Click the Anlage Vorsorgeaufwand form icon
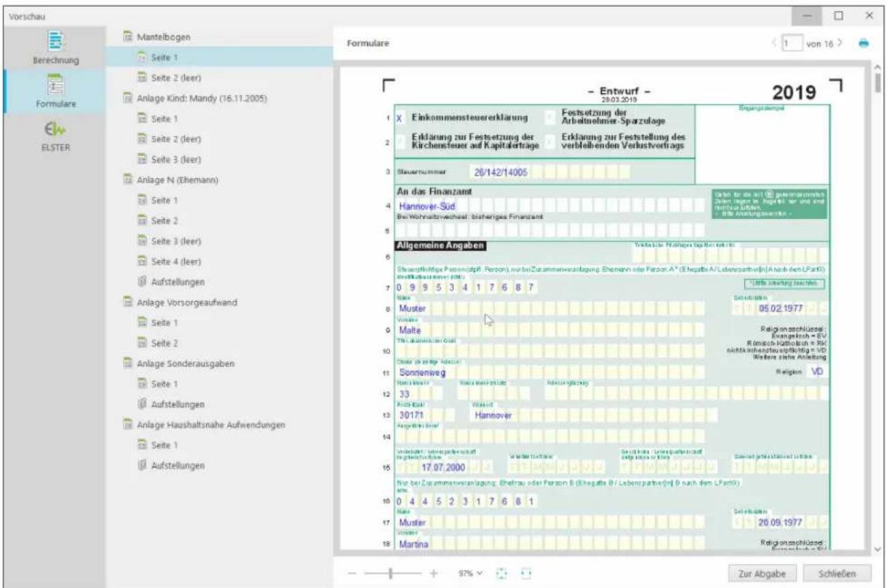The height and width of the screenshot is (588, 886). tap(128, 302)
